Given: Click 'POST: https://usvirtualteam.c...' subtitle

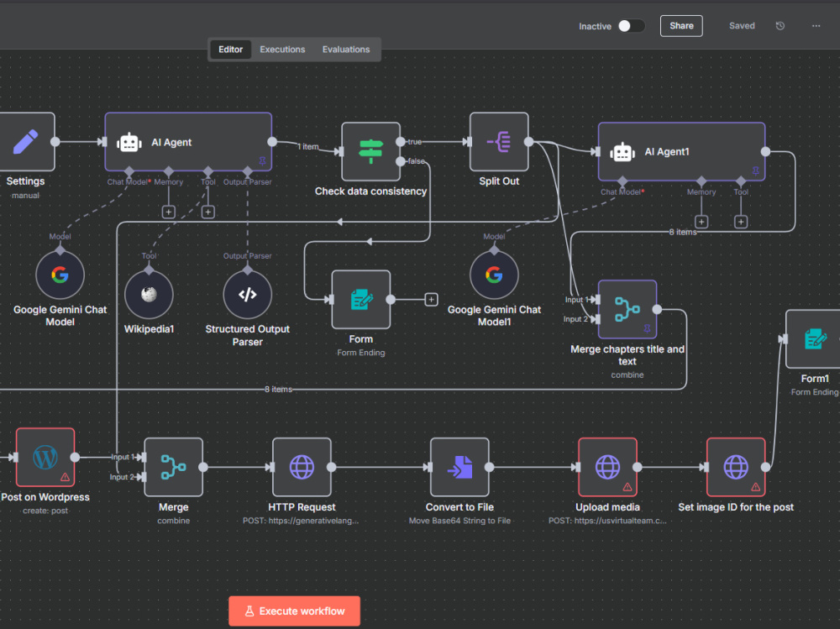Looking at the screenshot, I should [607, 521].
